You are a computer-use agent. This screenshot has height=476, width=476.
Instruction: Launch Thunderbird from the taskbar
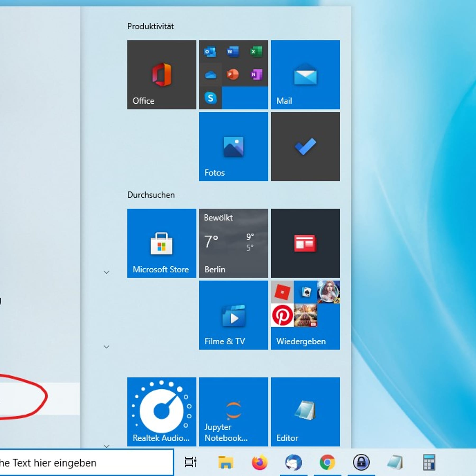pyautogui.click(x=294, y=462)
